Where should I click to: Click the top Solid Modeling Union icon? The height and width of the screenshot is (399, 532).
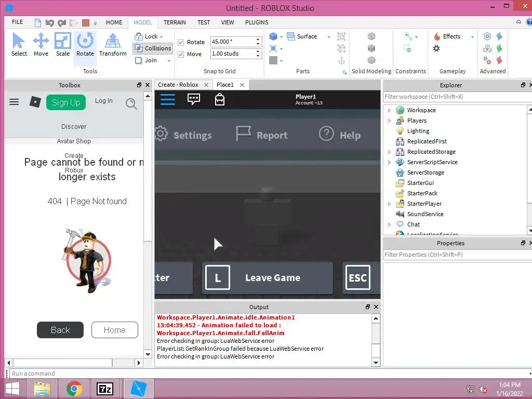coord(371,36)
